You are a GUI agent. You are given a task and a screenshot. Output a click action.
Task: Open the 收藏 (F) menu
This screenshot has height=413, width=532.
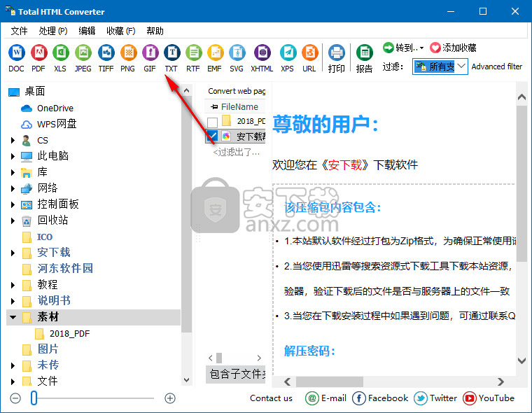pyautogui.click(x=121, y=31)
